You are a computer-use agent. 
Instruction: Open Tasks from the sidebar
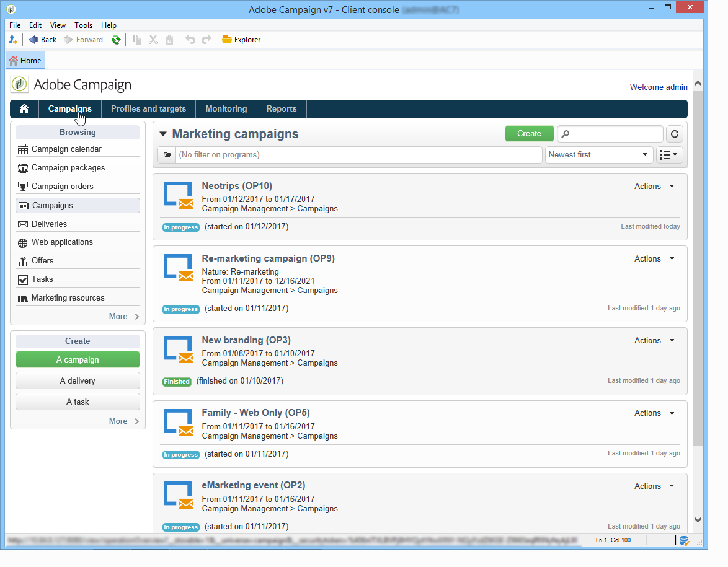(78, 279)
